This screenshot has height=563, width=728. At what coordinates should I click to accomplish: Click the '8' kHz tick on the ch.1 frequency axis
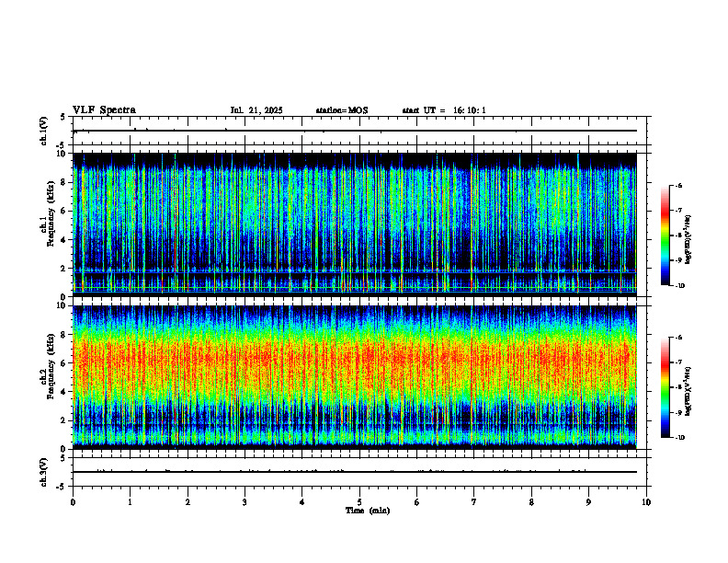[65, 182]
